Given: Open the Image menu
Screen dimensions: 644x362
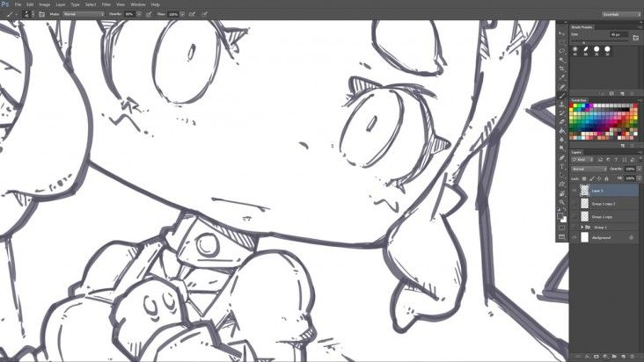Looking at the screenshot, I should (x=44, y=4).
